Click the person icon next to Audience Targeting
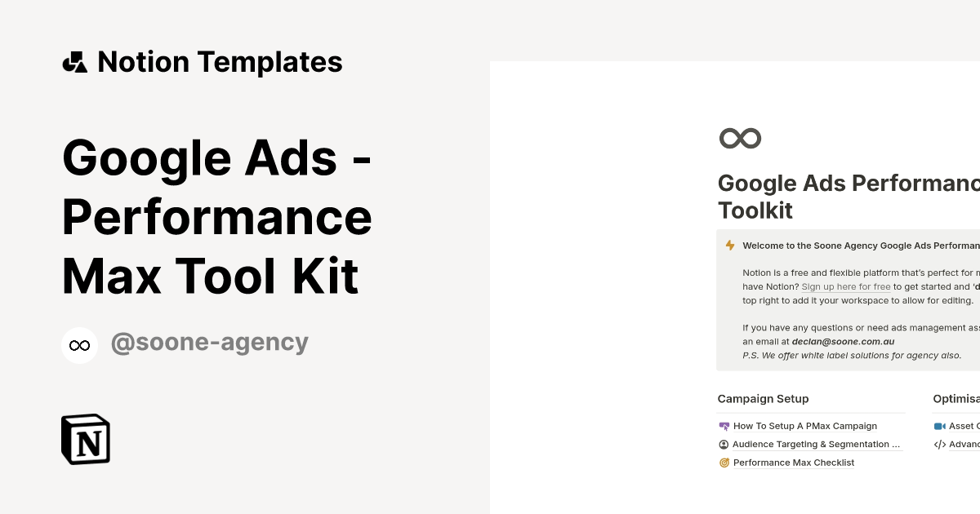This screenshot has width=980, height=514. (724, 444)
